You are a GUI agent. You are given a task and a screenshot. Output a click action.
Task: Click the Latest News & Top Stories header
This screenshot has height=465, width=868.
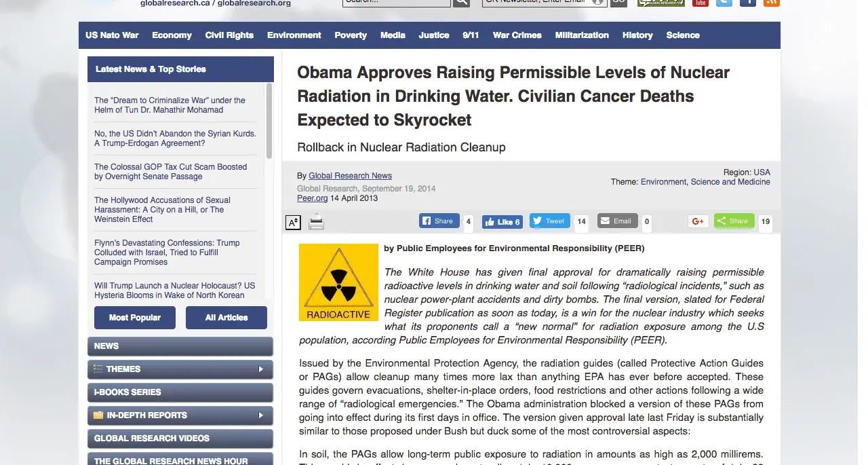coord(180,69)
